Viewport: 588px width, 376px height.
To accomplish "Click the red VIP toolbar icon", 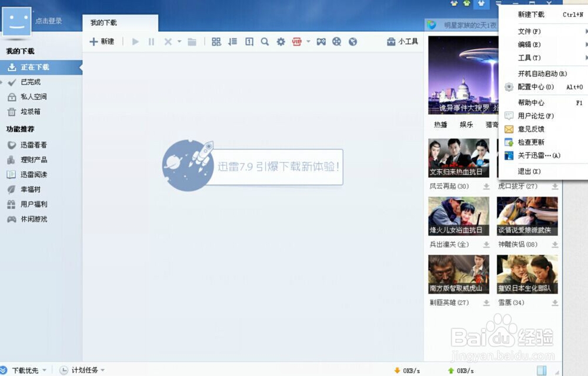I will pyautogui.click(x=296, y=42).
